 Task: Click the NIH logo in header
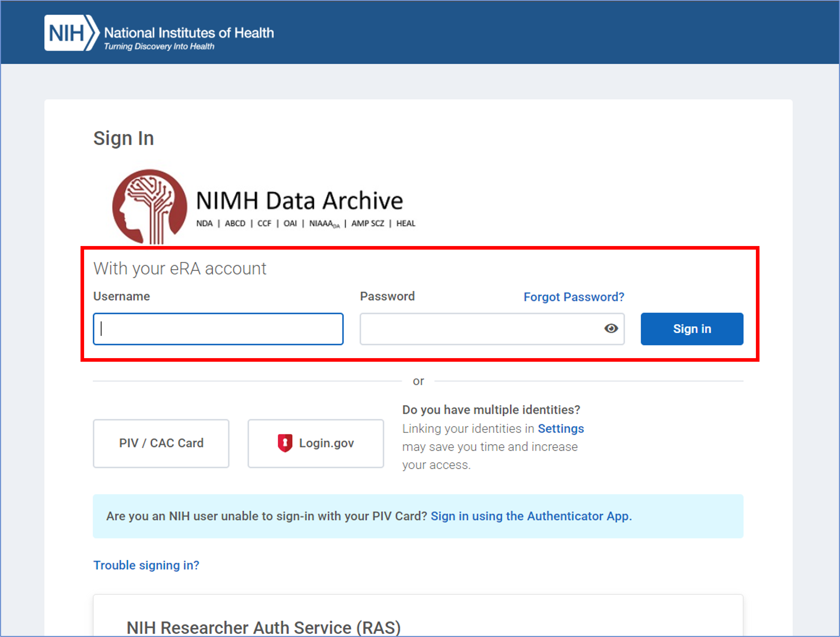click(x=71, y=33)
